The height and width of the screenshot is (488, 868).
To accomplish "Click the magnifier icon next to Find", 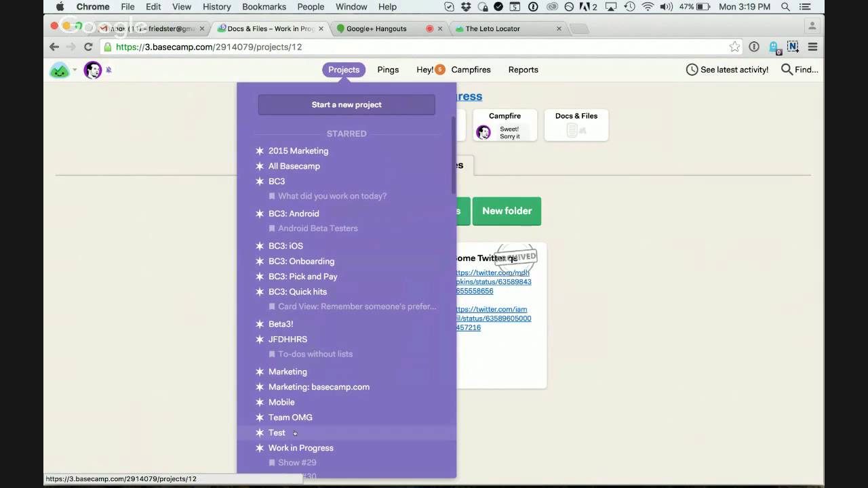I will tap(787, 70).
